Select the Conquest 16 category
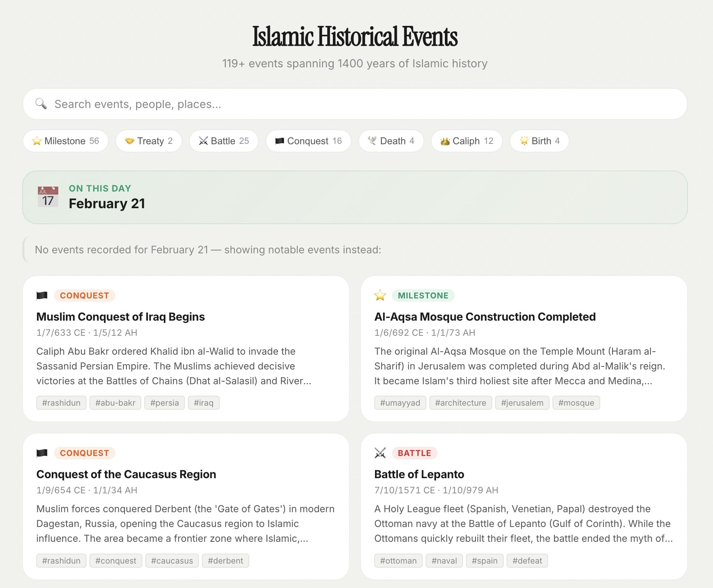713x588 pixels. (x=308, y=141)
